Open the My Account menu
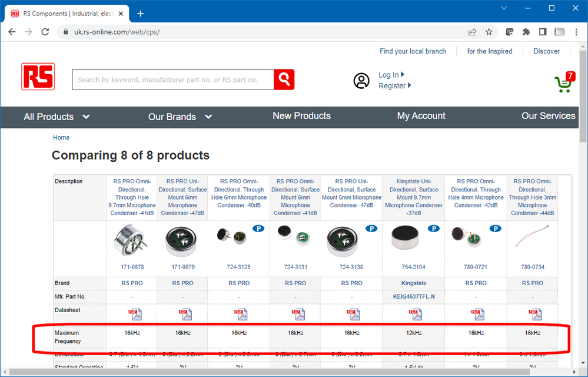Viewport: 588px width, 377px height. [x=421, y=116]
